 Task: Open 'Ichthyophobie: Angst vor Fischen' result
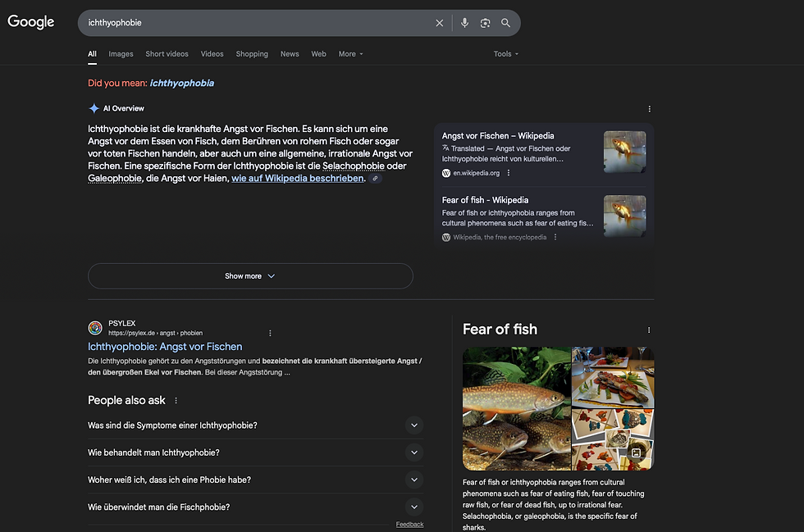165,347
